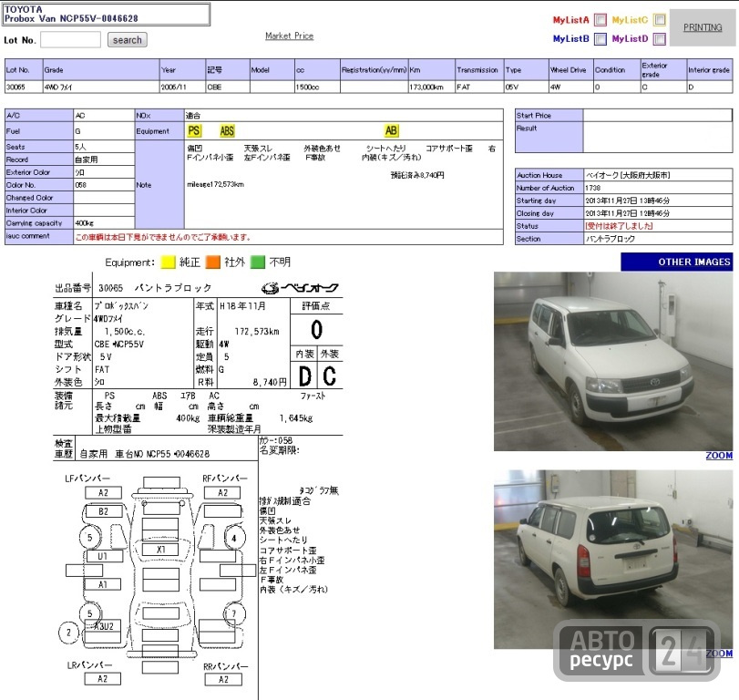This screenshot has width=739, height=700.
Task: Click the B2 damage mark on diagram
Action: pyautogui.click(x=103, y=511)
